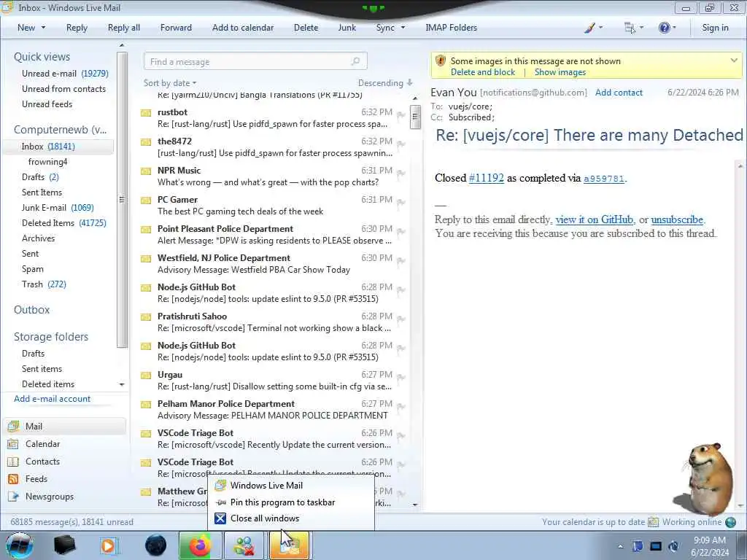Click Firefox icon on the taskbar
This screenshot has height=560, width=747.
point(200,545)
